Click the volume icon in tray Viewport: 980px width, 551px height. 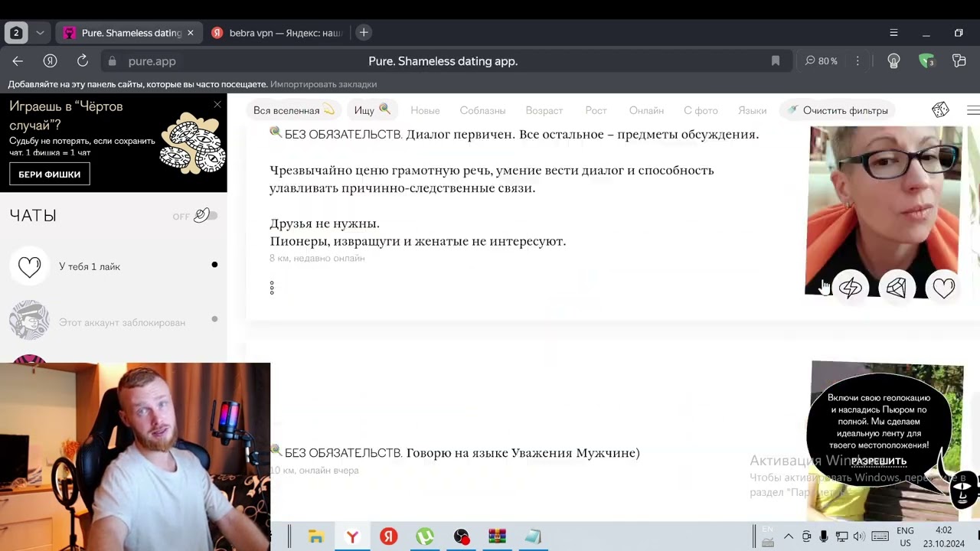(859, 536)
